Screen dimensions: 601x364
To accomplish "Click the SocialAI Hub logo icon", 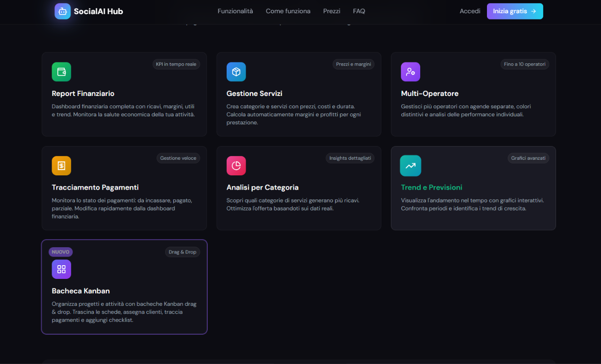I will 62,11.
